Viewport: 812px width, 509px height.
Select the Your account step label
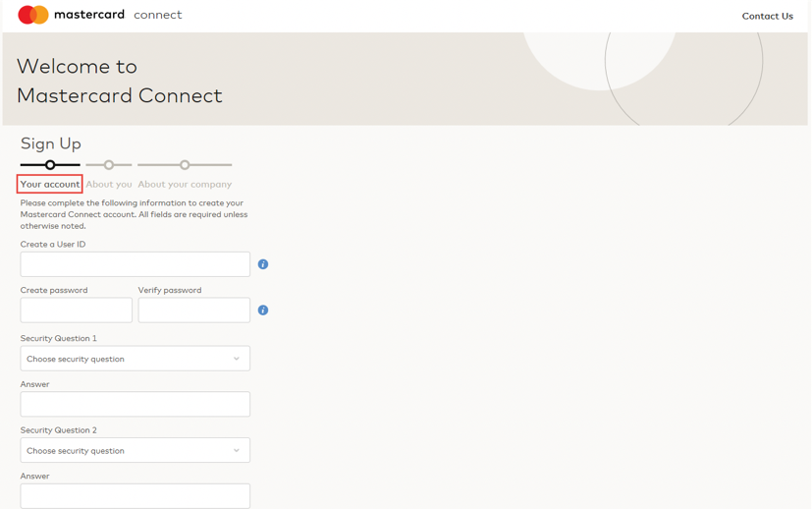tap(50, 184)
